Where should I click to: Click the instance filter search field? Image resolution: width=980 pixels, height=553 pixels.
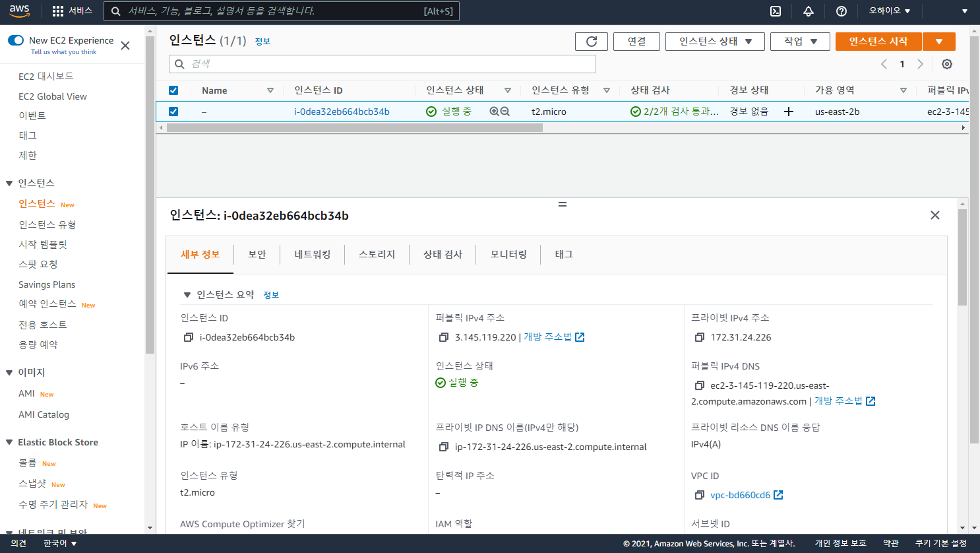tap(383, 64)
